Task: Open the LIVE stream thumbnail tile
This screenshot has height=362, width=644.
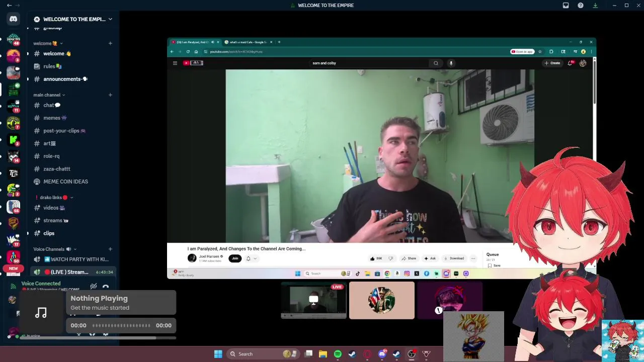Action: click(313, 300)
